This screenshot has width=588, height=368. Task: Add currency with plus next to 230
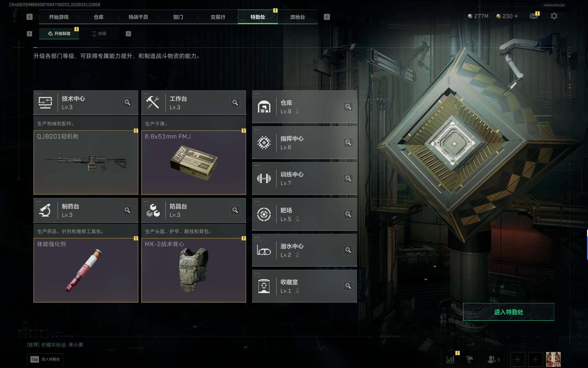(x=516, y=16)
